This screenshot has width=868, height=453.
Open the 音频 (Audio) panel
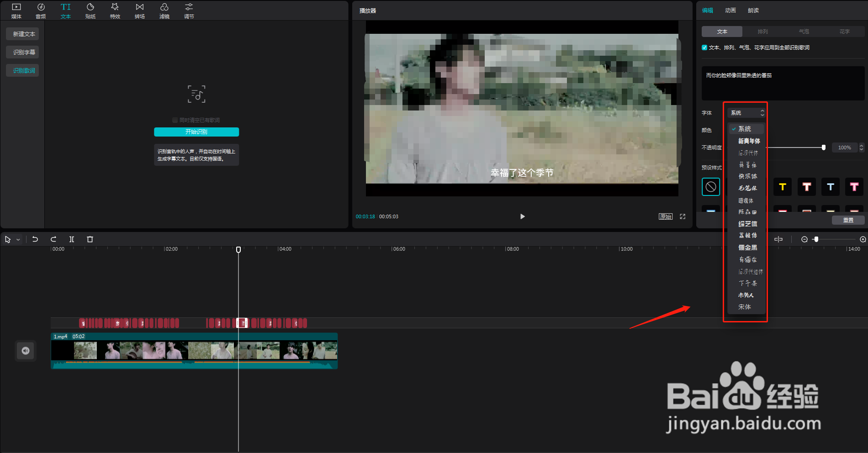coord(41,11)
